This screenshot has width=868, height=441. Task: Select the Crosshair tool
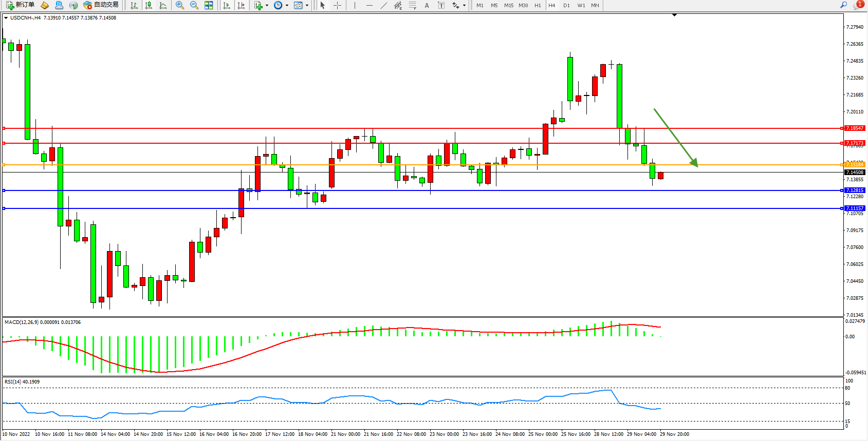(x=337, y=5)
